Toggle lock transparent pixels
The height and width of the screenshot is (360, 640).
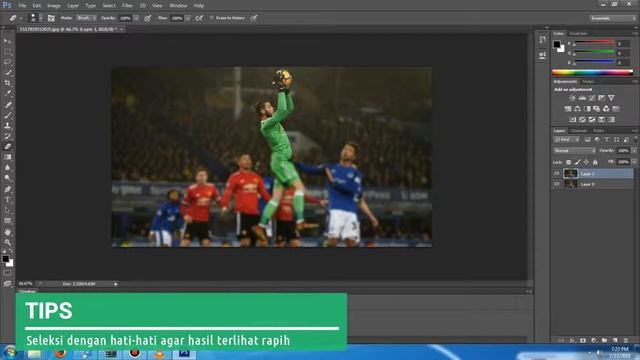pyautogui.click(x=569, y=162)
